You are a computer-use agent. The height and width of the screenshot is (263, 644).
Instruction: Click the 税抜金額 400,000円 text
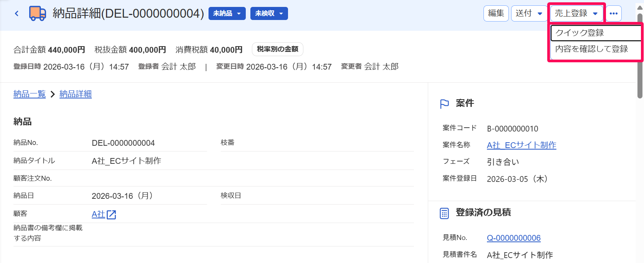pos(130,50)
